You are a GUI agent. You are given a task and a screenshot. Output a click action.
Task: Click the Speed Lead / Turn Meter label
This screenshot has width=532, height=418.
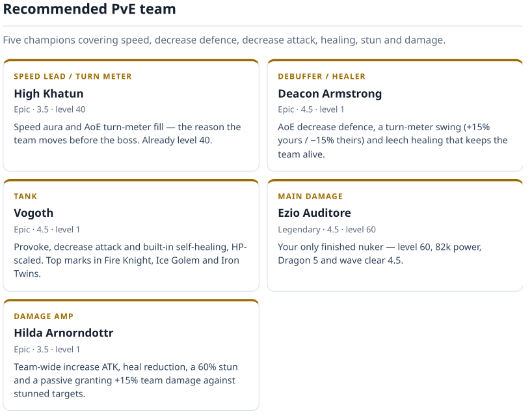(x=73, y=76)
